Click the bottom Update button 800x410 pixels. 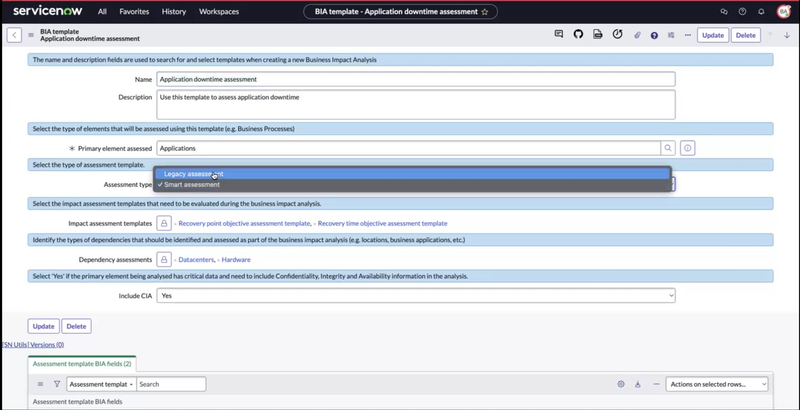click(x=43, y=326)
